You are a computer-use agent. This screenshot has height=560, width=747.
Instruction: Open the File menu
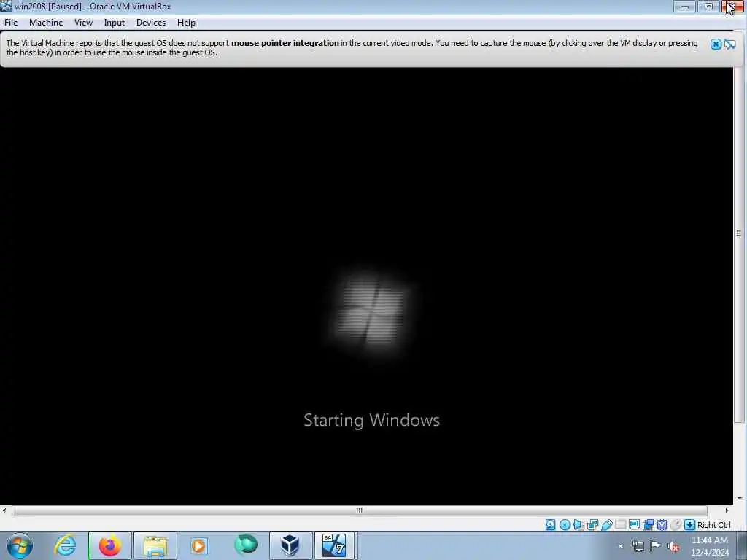click(x=11, y=23)
